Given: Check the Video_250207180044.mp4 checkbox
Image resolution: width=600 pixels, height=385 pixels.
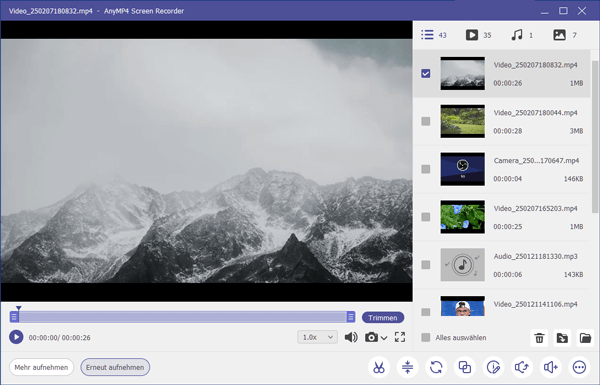Looking at the screenshot, I should tap(426, 121).
